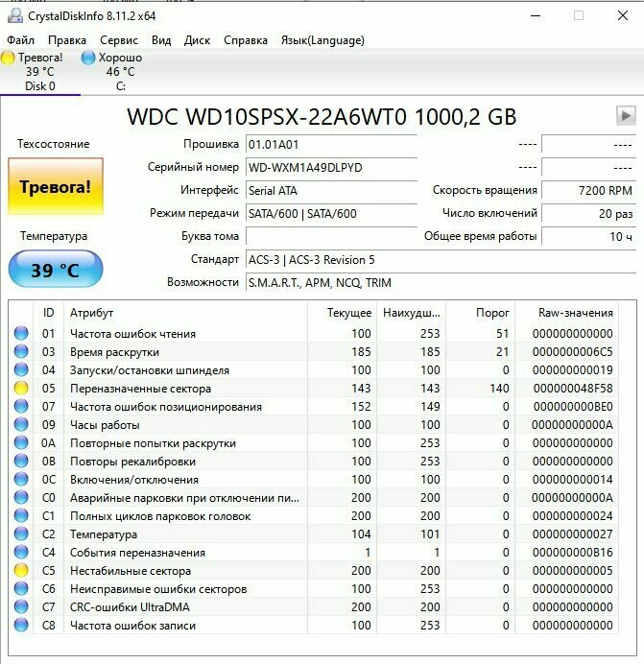Click the Интерфейс field Serial ATA
This screenshot has height=664, width=644.
331,190
